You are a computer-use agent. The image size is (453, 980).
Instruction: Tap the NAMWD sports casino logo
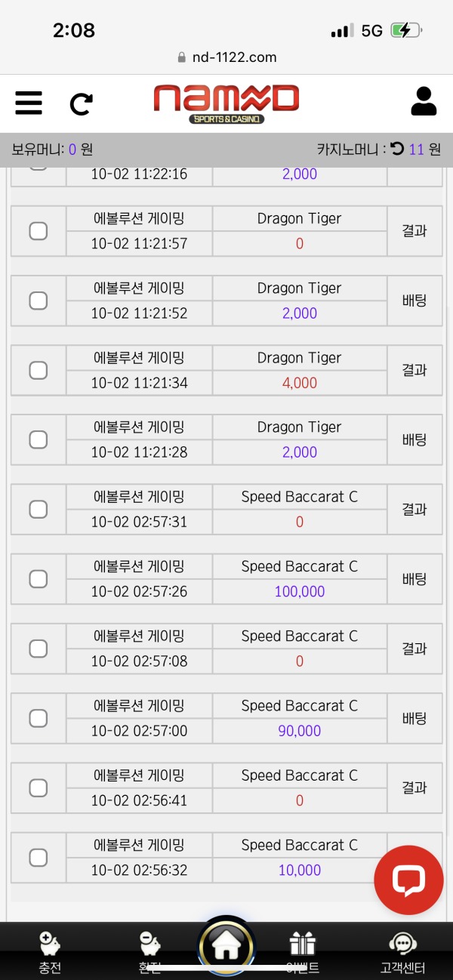click(x=226, y=100)
